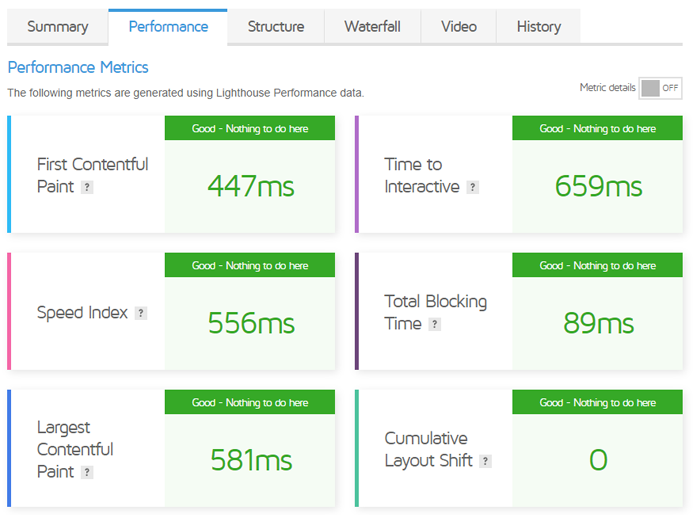Open the Structure tab
The height and width of the screenshot is (515, 694).
276,27
